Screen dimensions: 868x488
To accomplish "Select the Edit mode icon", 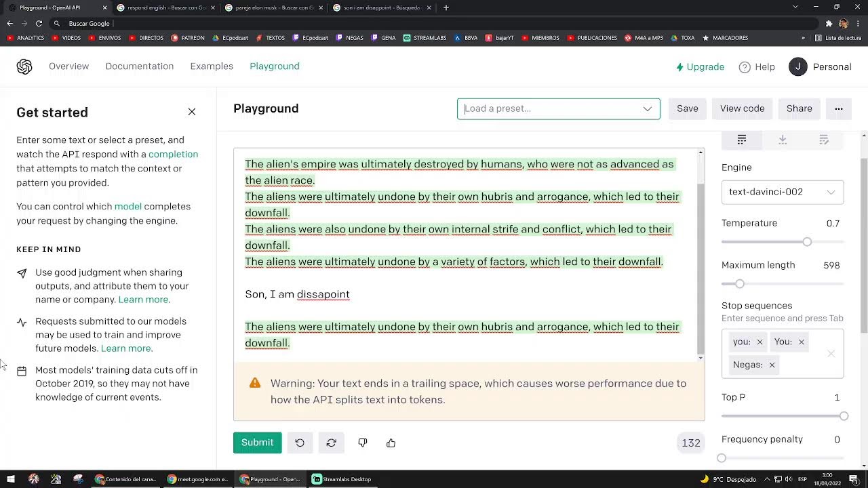I will pyautogui.click(x=824, y=140).
